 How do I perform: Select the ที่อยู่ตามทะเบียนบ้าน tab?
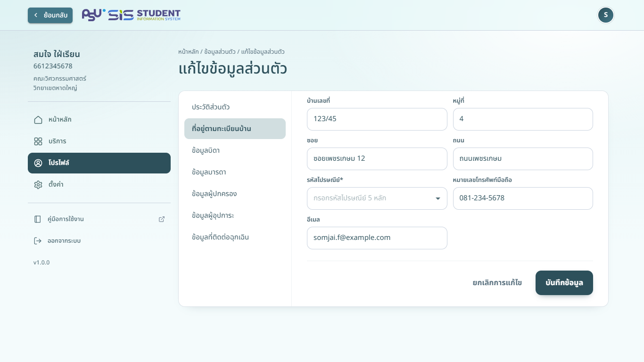point(235,129)
